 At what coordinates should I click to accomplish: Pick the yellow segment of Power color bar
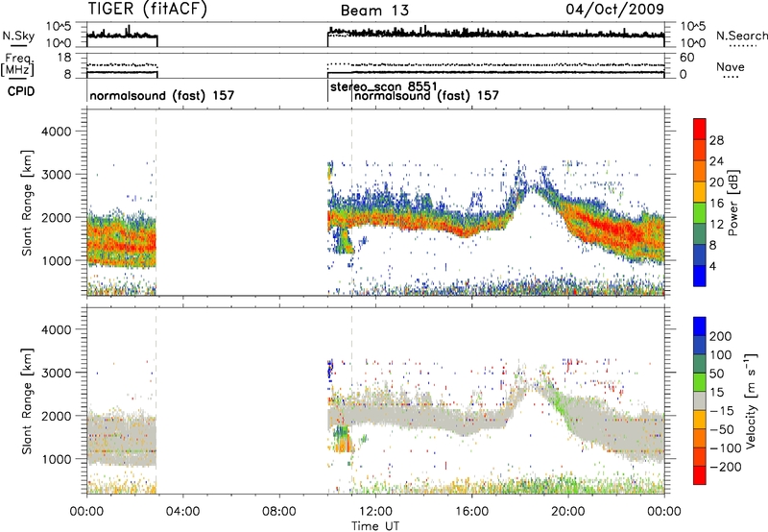pos(700,192)
